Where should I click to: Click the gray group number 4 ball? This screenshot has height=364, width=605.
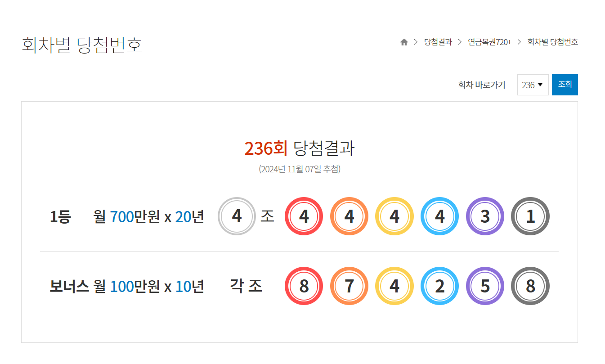tap(237, 216)
